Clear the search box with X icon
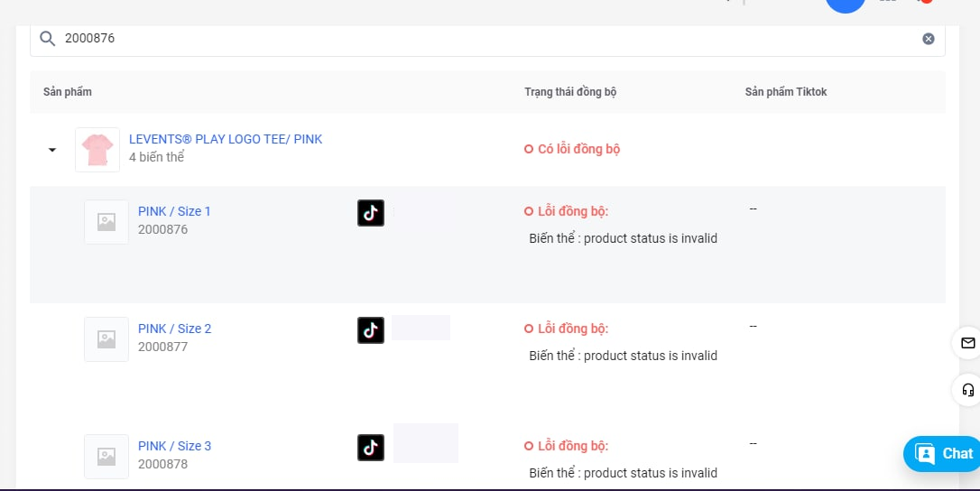The image size is (980, 491). [928, 39]
